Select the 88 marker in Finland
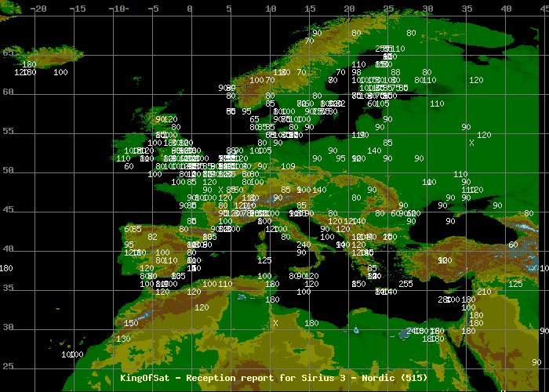549x392 pixels. [x=395, y=72]
